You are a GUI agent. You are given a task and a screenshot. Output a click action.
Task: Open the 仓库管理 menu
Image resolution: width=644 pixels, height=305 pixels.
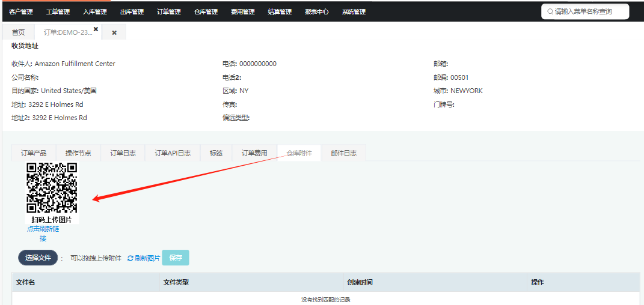click(x=206, y=12)
